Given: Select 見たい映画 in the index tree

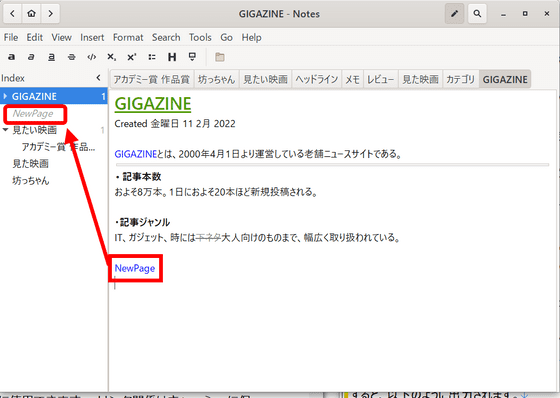Looking at the screenshot, I should coord(35,130).
